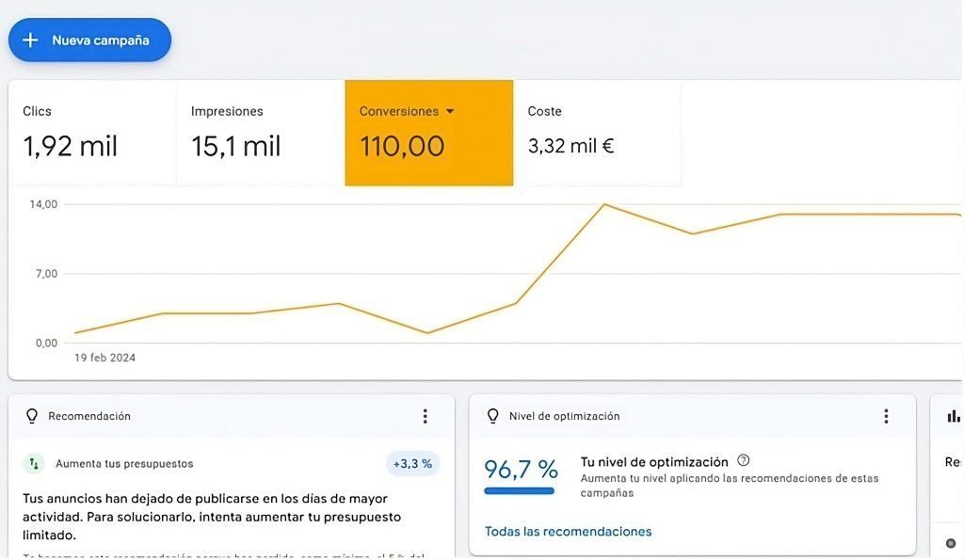Viewport: 964px width, 560px height.
Task: Click the 19 feb 2024 date label
Action: click(104, 358)
